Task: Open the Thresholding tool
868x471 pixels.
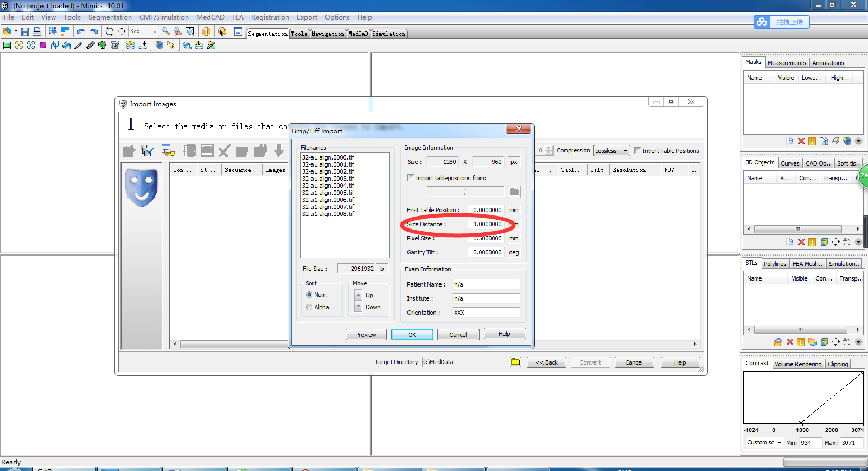Action: click(7, 45)
